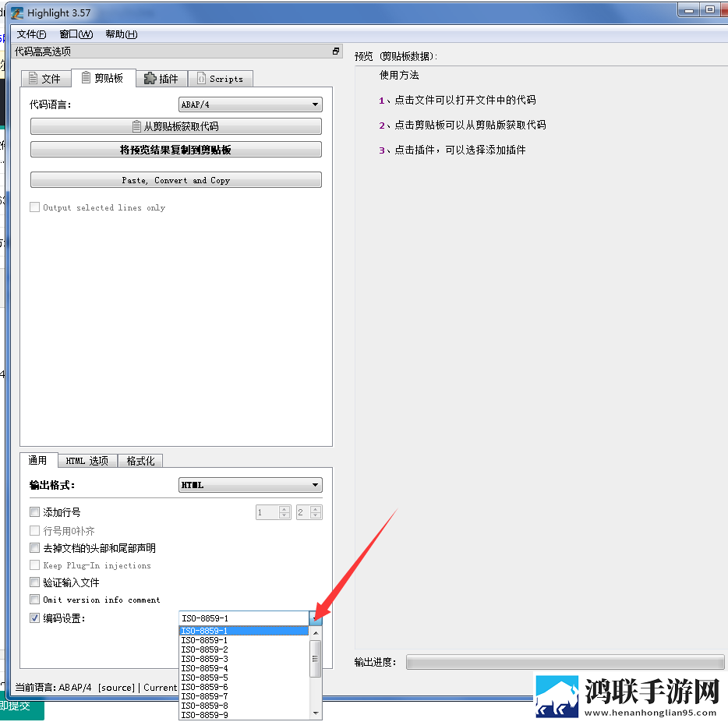Select ISO-8859-3 from encoding list
This screenshot has width=728, height=722.
pos(244,659)
